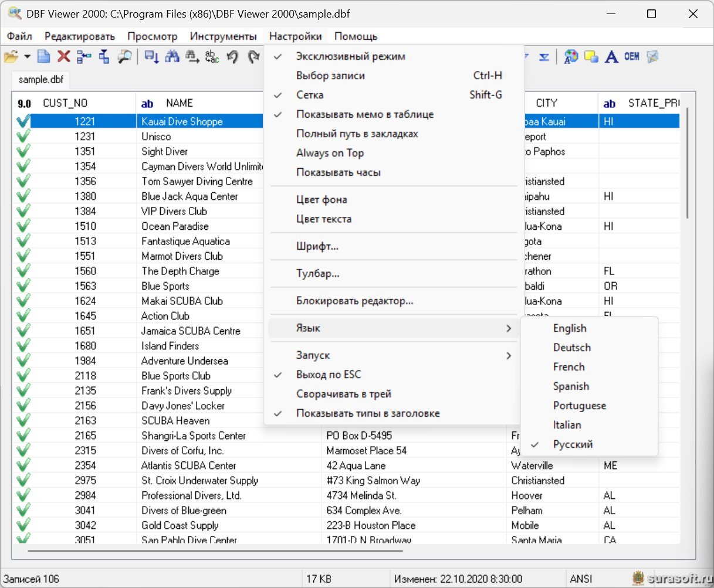Select the sample.dbf tab
This screenshot has width=714, height=588.
coord(41,80)
